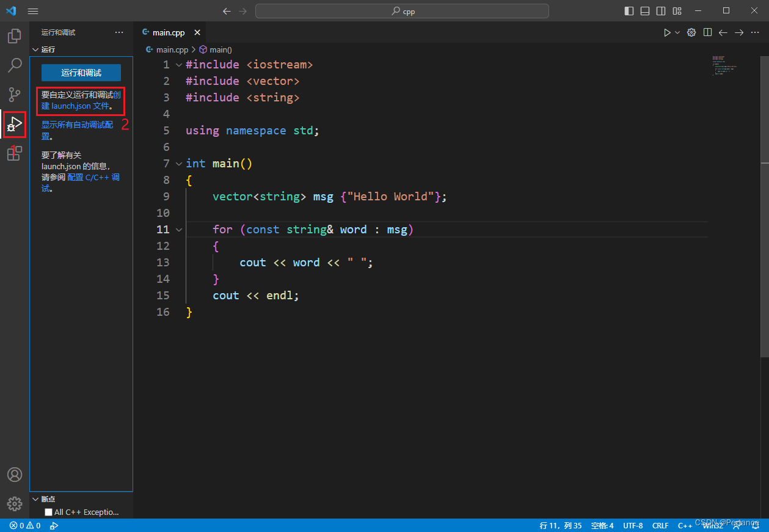
Task: Open the Source Control view
Action: coord(15,95)
